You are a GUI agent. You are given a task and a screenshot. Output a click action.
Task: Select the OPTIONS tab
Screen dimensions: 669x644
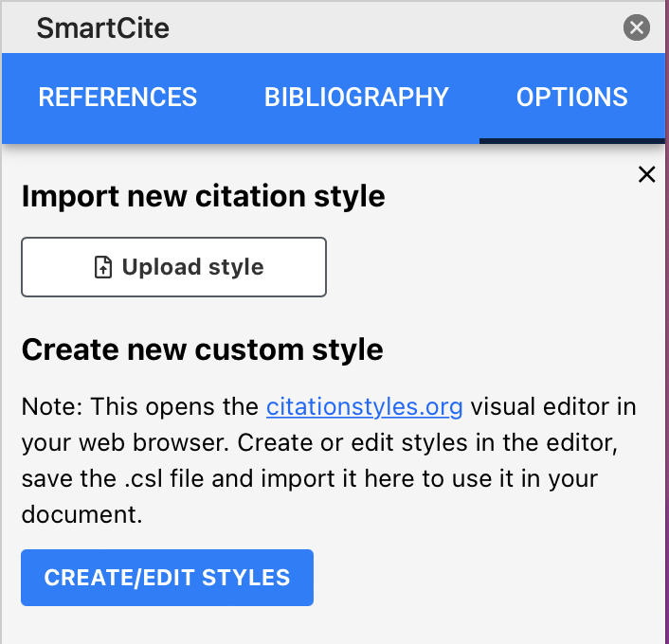pyautogui.click(x=571, y=98)
